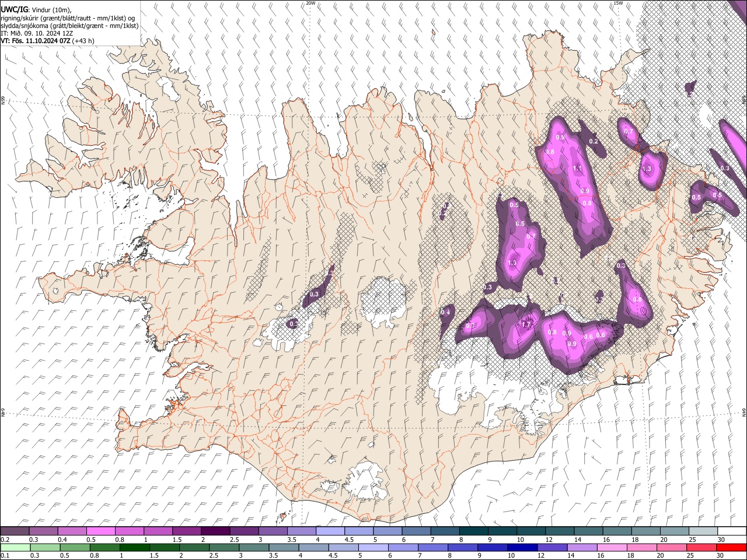Screen dimensions: 747x560
Task: Click the "15W" longitude label at top
Action: point(617,3)
